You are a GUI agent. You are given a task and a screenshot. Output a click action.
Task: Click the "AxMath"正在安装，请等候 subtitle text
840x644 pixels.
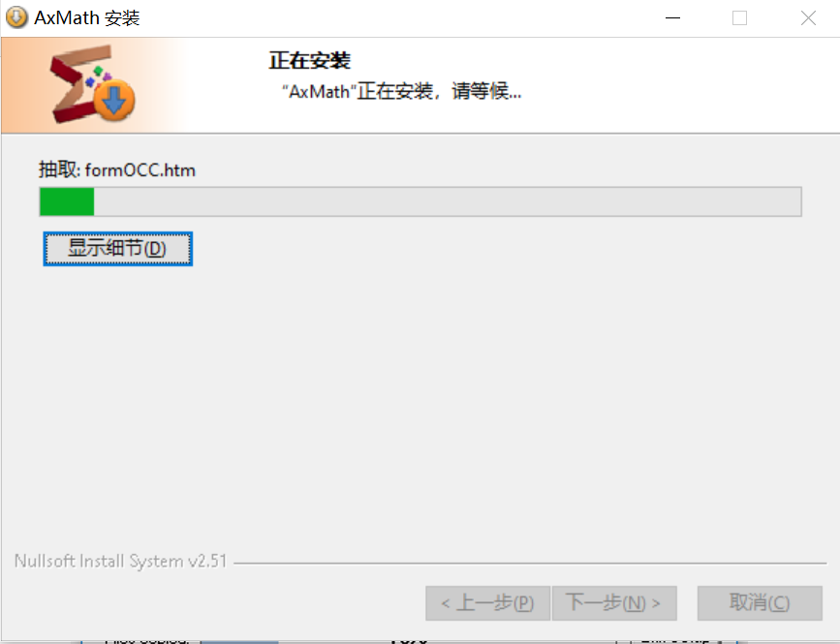pos(401,91)
